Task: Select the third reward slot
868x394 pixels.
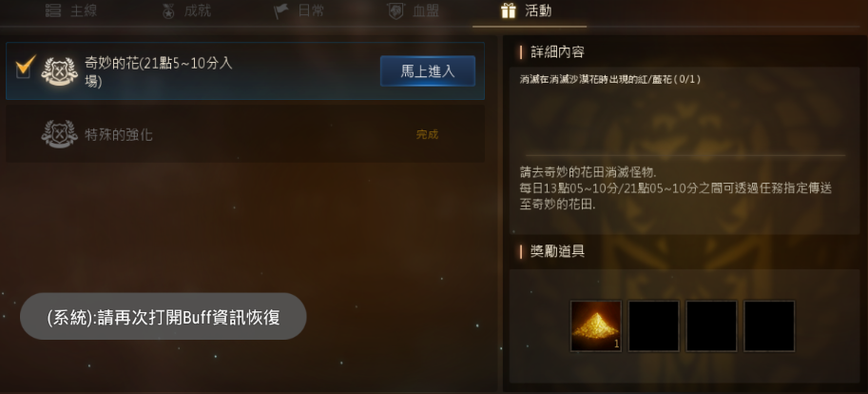Action: [711, 325]
